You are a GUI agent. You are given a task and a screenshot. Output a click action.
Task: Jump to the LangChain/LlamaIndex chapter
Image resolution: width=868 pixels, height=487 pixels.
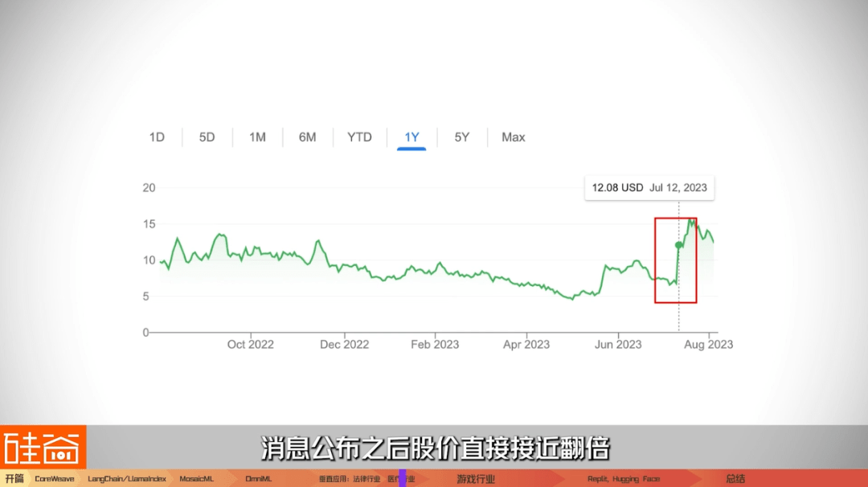pyautogui.click(x=127, y=479)
